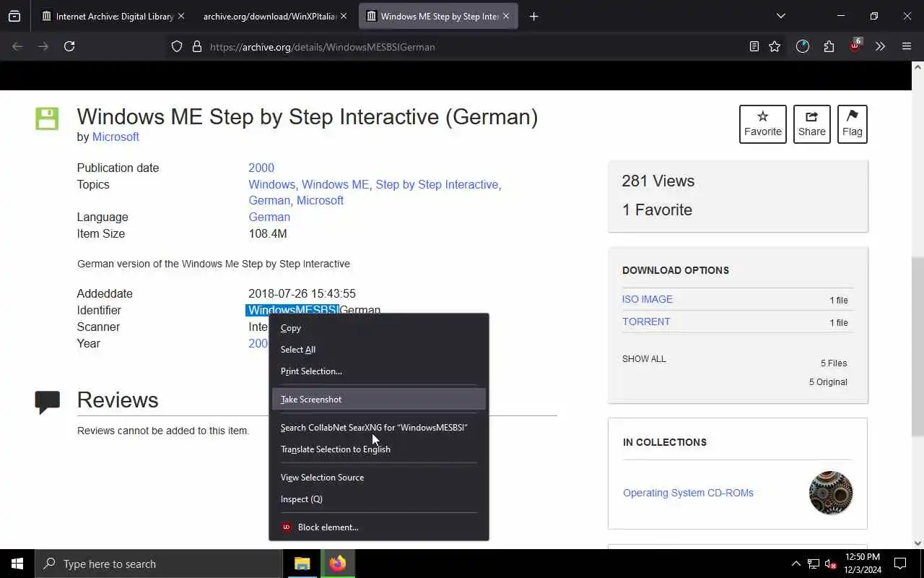Open Step by Step Interactive topic link
The height and width of the screenshot is (578, 924).
coord(437,184)
